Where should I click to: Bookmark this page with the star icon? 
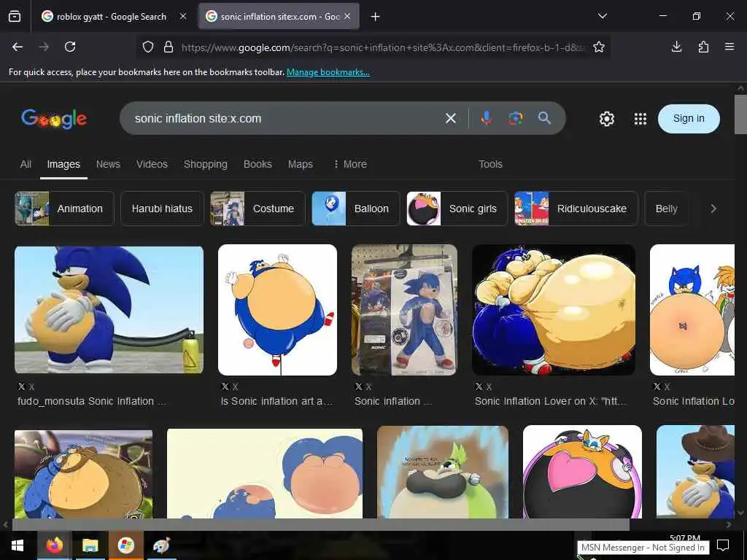pos(599,47)
